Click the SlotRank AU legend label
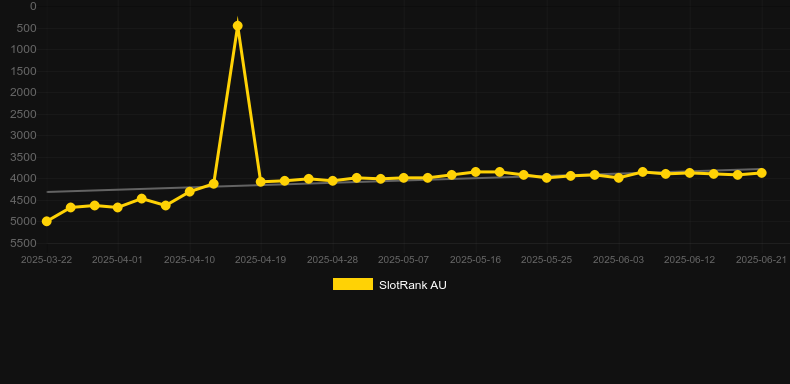The height and width of the screenshot is (384, 790). tap(413, 285)
